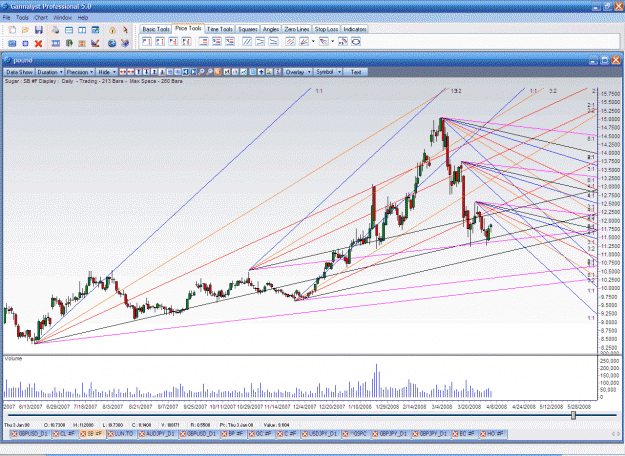Click the red X delete icon in main toolbar

coord(38,43)
